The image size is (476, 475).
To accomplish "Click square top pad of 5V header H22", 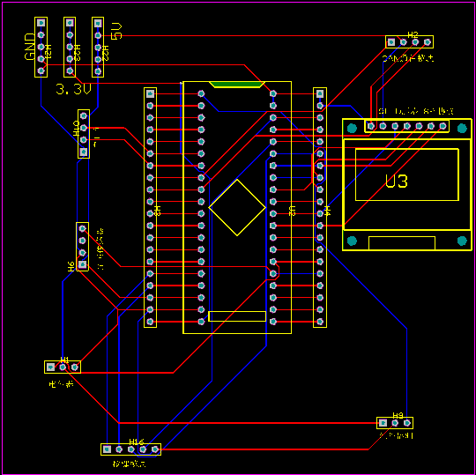I will tap(98, 23).
